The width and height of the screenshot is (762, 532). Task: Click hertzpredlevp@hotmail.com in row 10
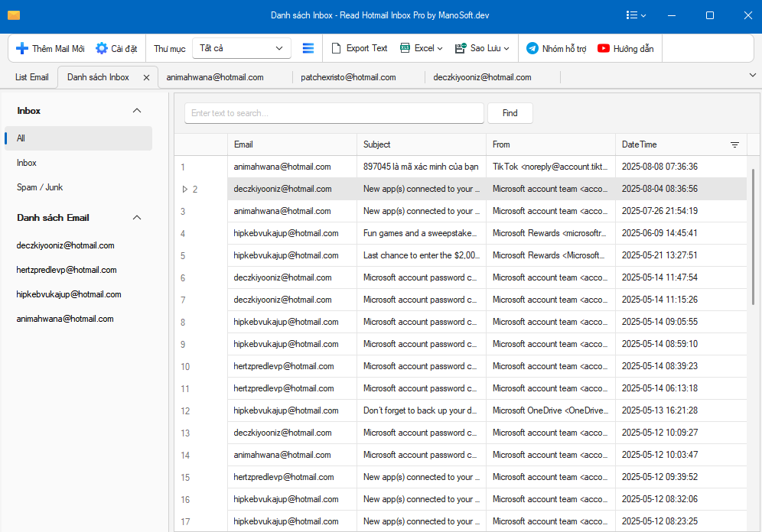[284, 366]
